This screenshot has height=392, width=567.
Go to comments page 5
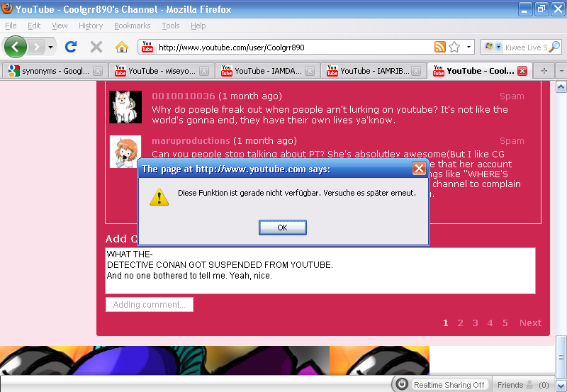[505, 323]
